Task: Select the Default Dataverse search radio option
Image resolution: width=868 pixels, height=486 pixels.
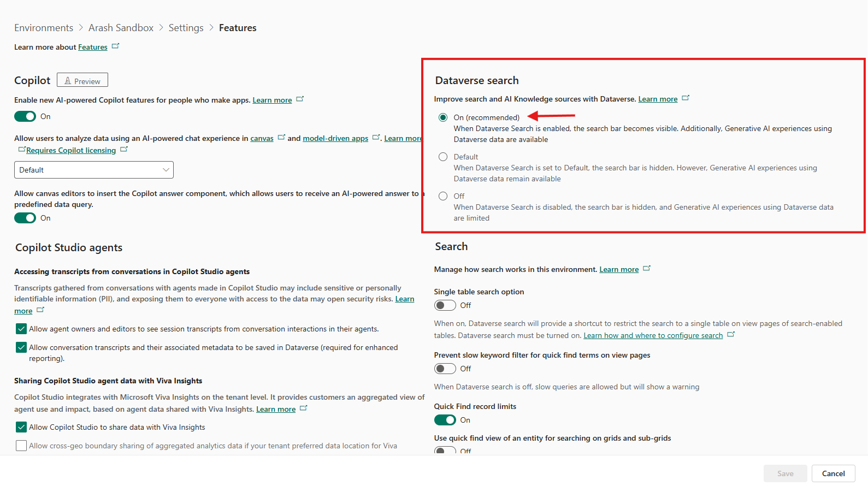Action: pyautogui.click(x=443, y=157)
